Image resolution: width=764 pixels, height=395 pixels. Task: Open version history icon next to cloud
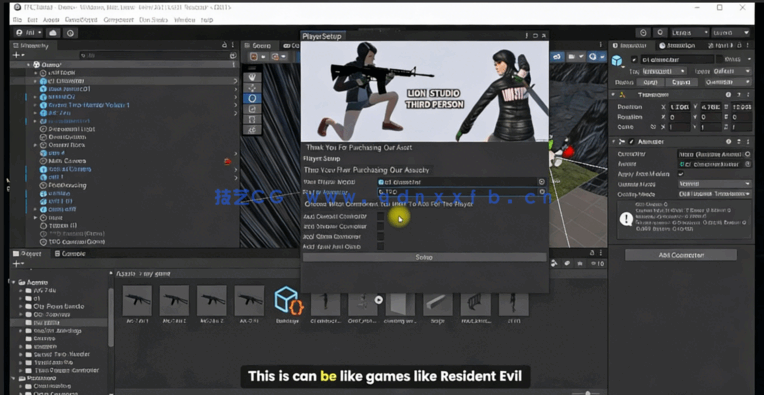point(71,33)
